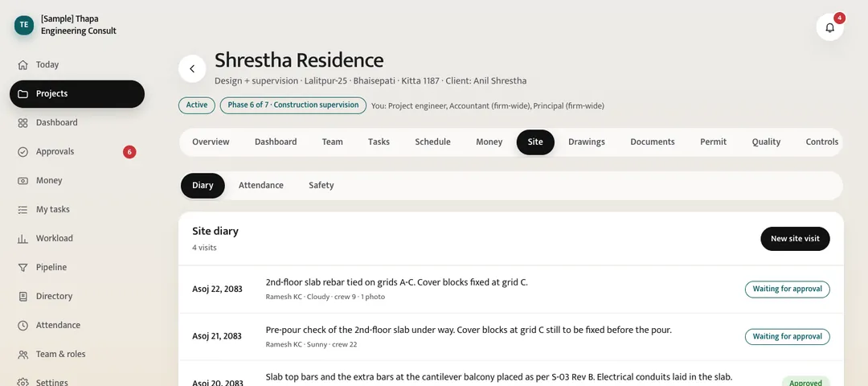Open the Directory sidebar link
Image resolution: width=868 pixels, height=386 pixels.
[x=77, y=296]
